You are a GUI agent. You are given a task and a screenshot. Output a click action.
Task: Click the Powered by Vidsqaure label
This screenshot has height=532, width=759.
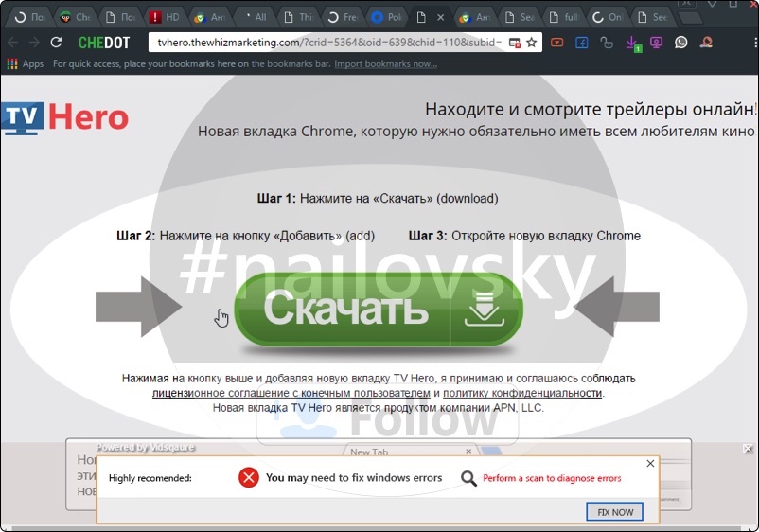click(146, 448)
